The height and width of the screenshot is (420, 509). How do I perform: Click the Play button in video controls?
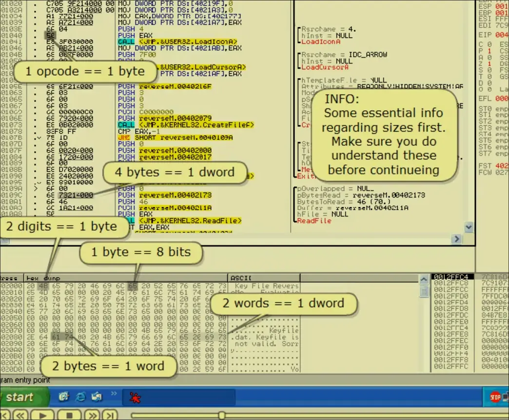pyautogui.click(x=43, y=415)
